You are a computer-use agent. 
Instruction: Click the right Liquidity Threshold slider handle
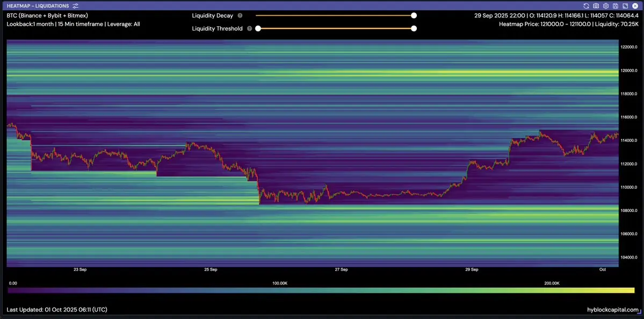click(414, 29)
